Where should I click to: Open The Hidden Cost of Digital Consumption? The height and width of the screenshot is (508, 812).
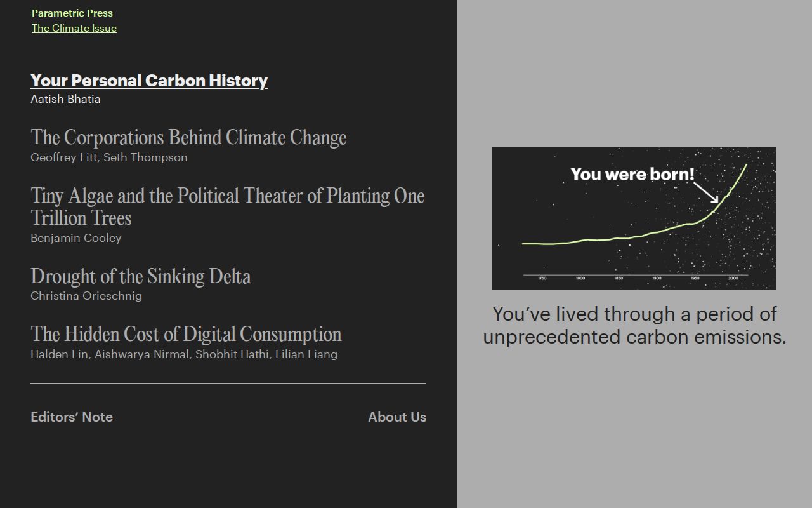click(186, 334)
